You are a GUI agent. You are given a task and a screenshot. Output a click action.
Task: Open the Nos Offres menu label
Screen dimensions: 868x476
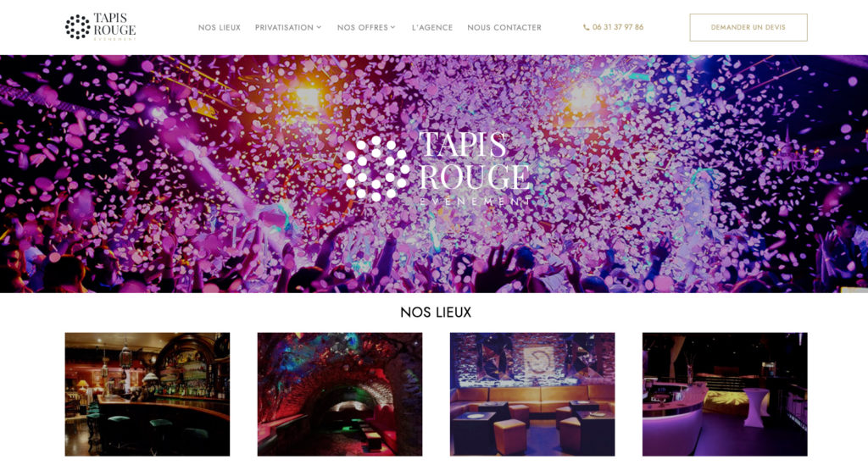click(x=363, y=27)
